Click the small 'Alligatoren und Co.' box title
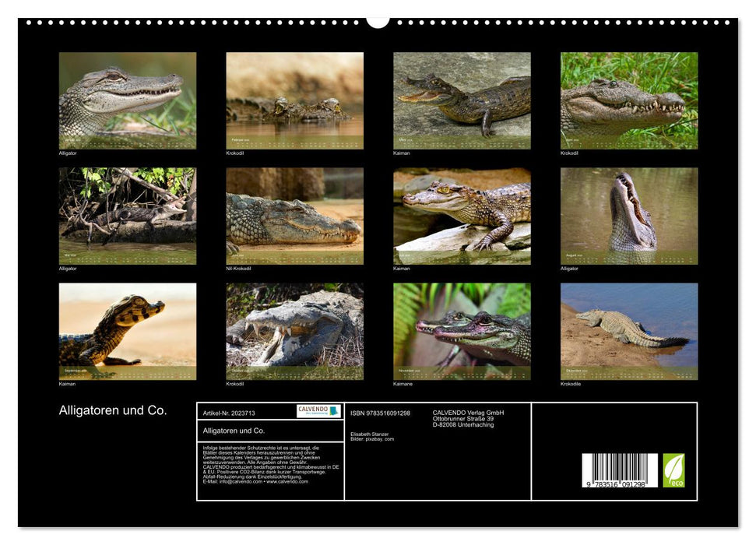This screenshot has height=545, width=756. tap(234, 431)
